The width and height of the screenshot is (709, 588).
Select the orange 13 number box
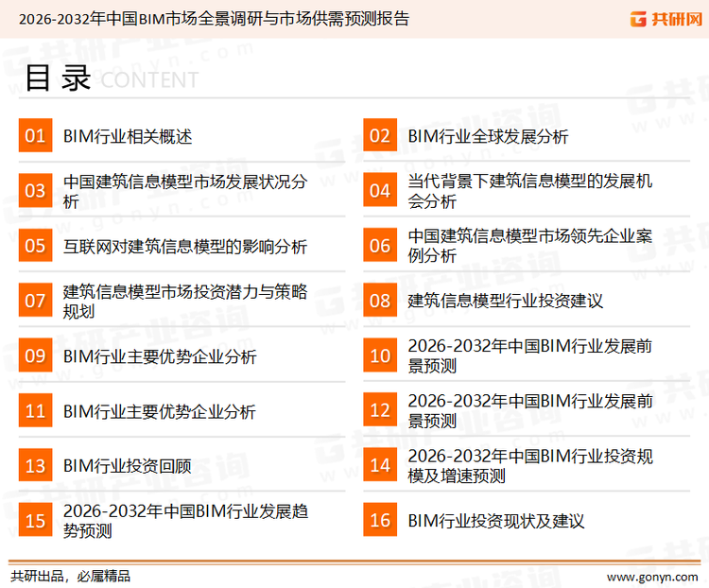tap(35, 465)
